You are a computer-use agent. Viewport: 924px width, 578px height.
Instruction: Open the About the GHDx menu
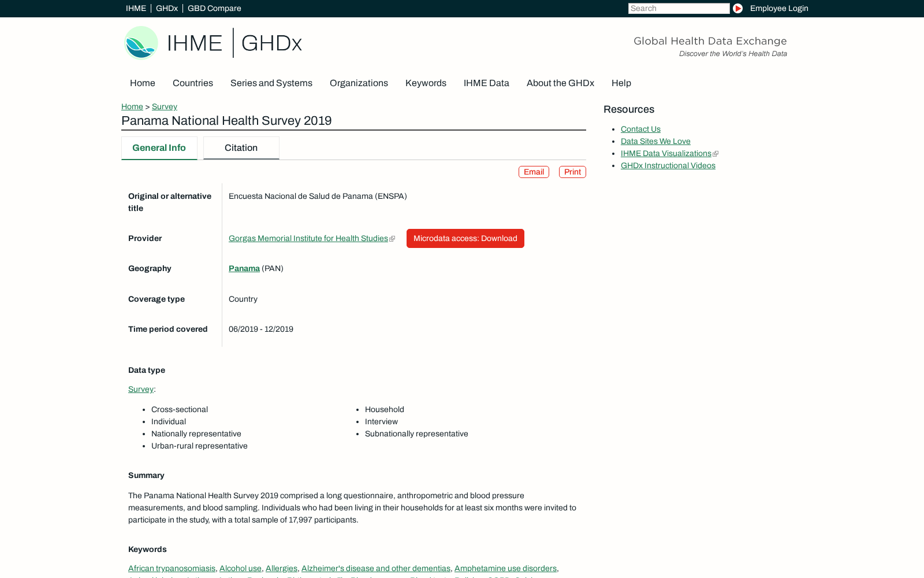coord(560,83)
